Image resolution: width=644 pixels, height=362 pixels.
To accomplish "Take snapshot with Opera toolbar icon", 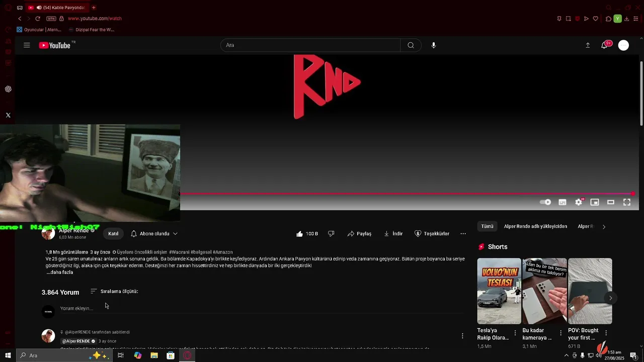I will [x=568, y=19].
